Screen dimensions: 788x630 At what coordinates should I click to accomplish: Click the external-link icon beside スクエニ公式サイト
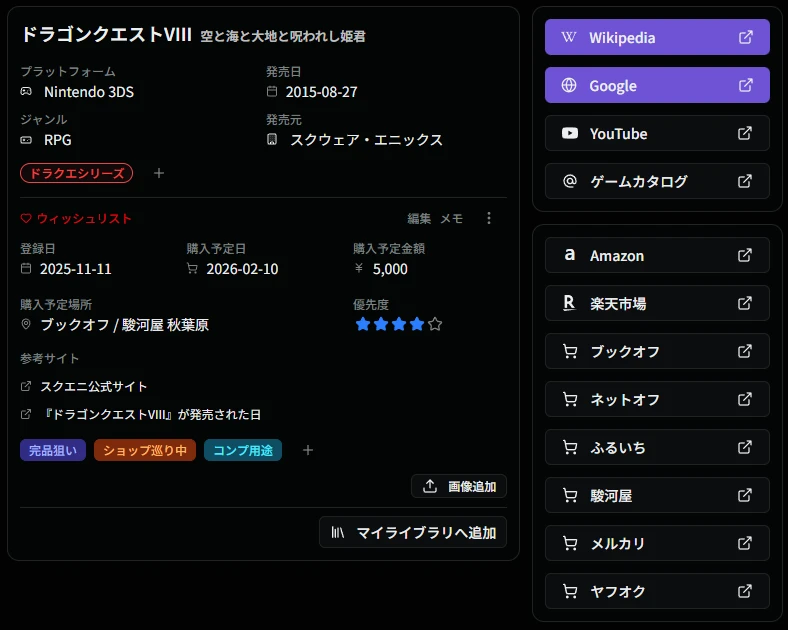click(x=26, y=386)
